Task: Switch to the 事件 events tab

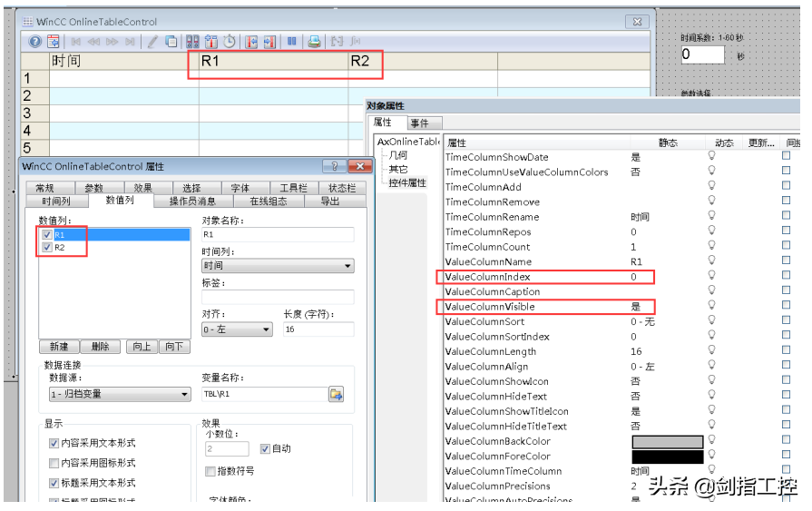Action: tap(420, 123)
